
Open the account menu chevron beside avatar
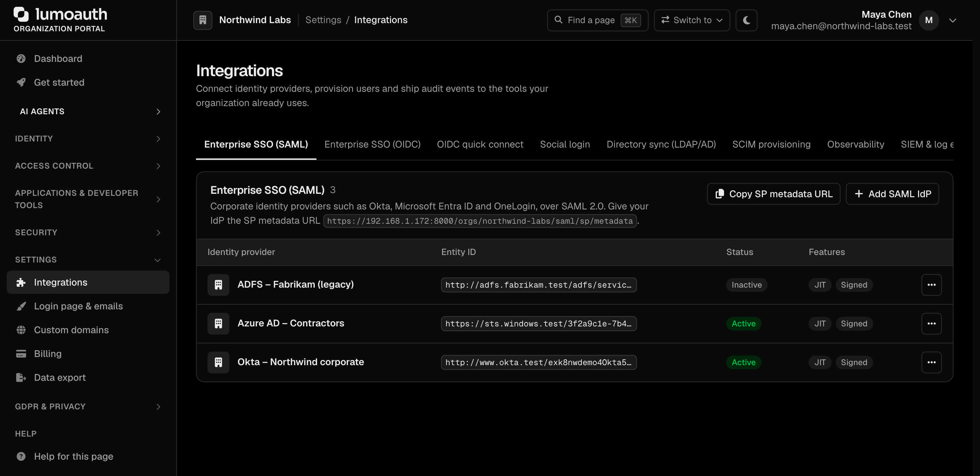click(952, 20)
